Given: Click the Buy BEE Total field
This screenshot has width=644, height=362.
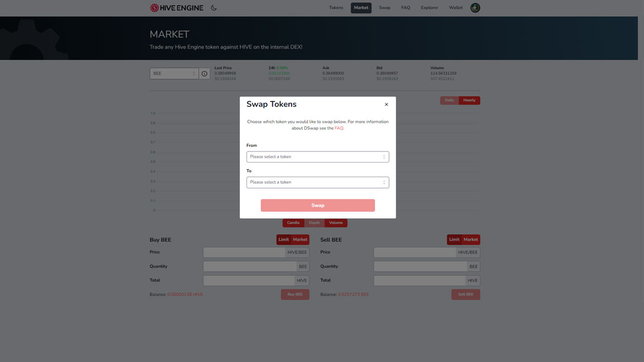Looking at the screenshot, I should click(x=249, y=280).
